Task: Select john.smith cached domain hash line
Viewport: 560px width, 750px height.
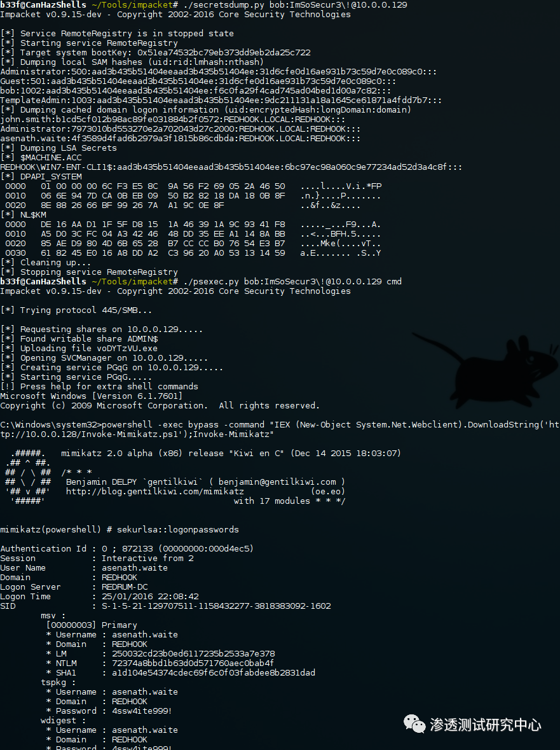Action: [172, 120]
